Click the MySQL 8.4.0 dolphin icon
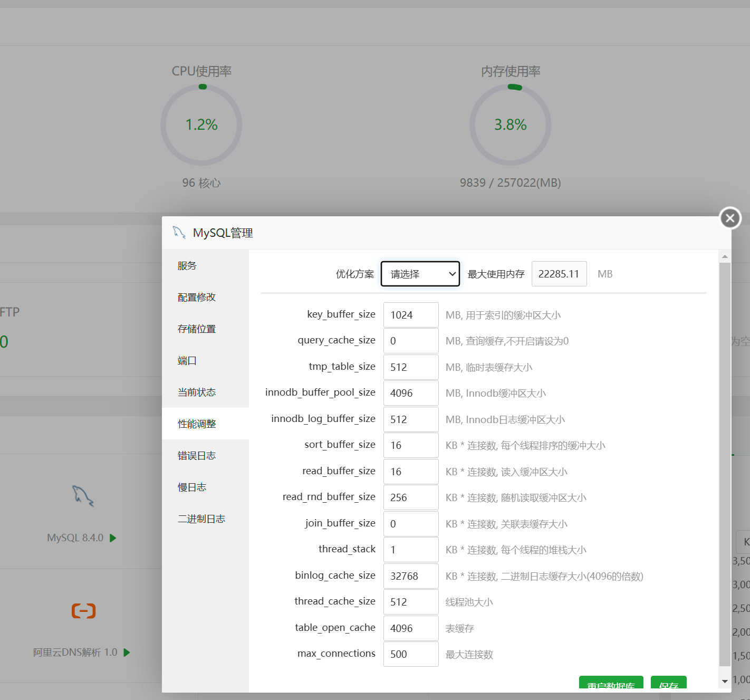 pyautogui.click(x=83, y=495)
